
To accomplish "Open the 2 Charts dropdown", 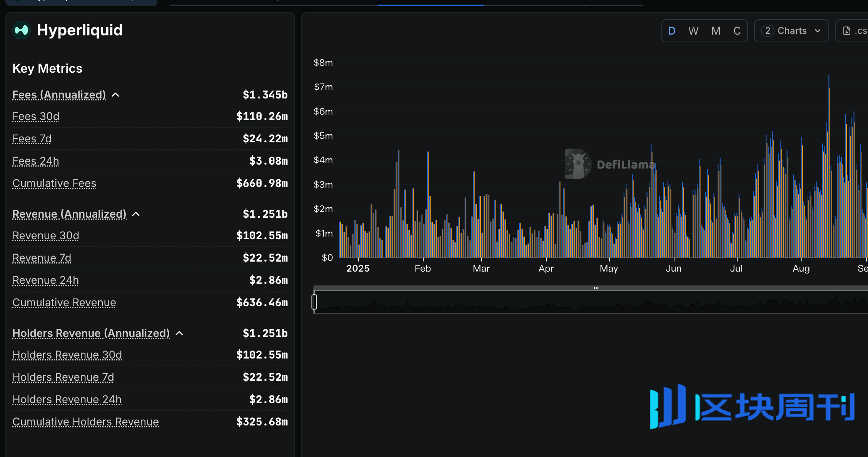I will (791, 31).
